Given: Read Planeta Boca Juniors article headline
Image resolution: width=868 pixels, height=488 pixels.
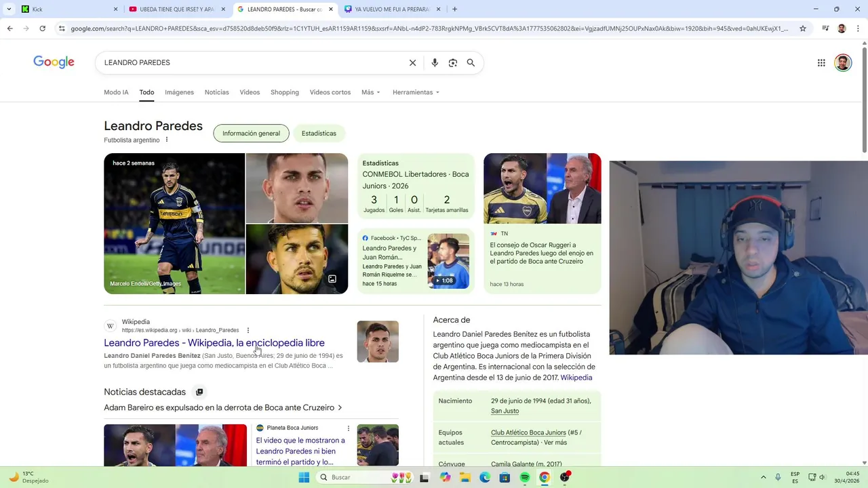Looking at the screenshot, I should (x=300, y=451).
